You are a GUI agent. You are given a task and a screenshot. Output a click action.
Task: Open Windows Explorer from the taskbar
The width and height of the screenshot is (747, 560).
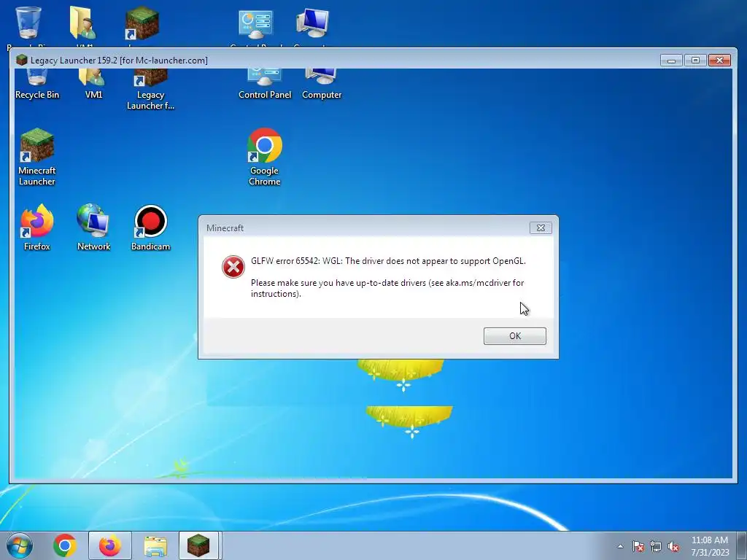(155, 546)
